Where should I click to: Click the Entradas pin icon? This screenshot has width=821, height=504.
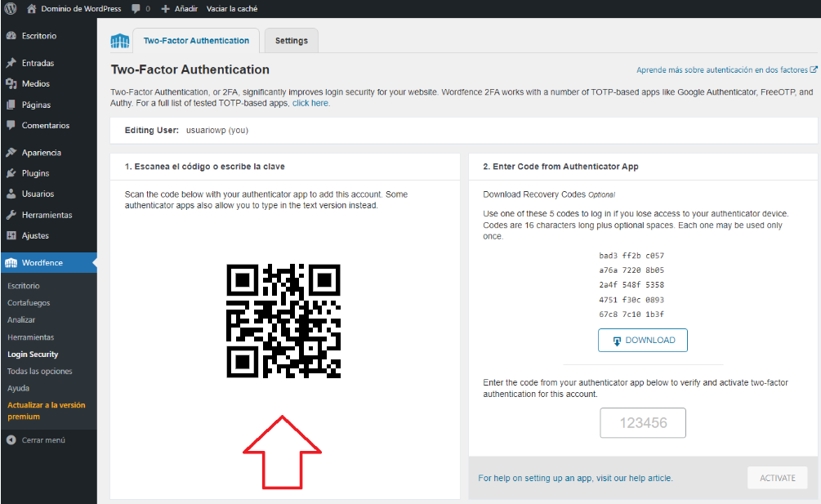11,63
